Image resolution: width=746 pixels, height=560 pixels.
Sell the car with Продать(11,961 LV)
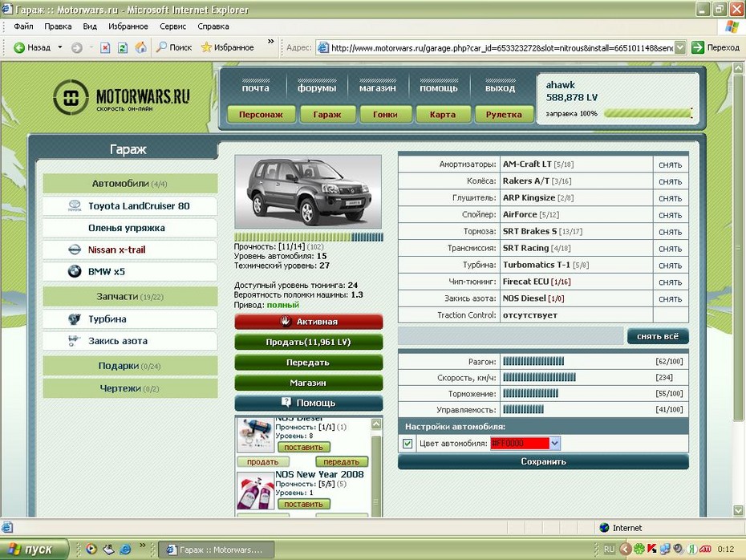(308, 342)
